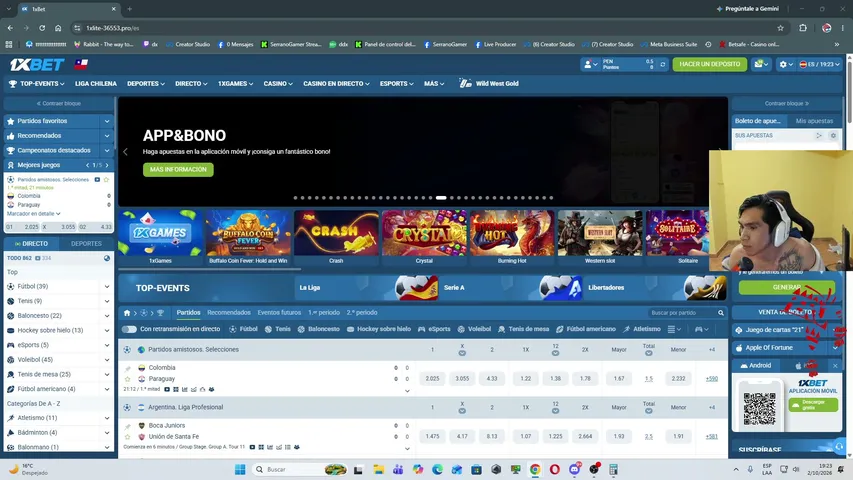
Task: Filter by Tenis de mesa
Action: point(523,329)
